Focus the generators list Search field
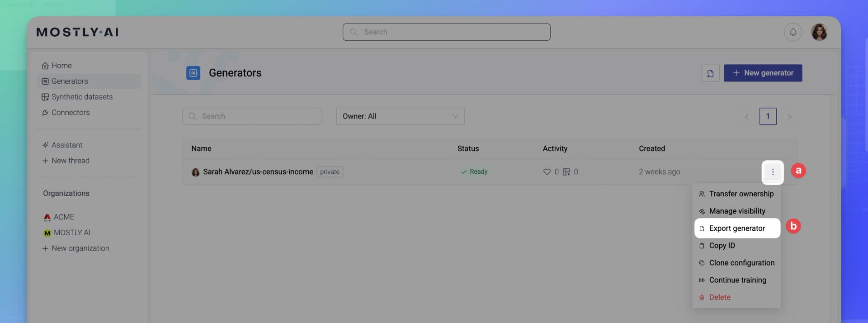868x323 pixels. click(x=252, y=116)
